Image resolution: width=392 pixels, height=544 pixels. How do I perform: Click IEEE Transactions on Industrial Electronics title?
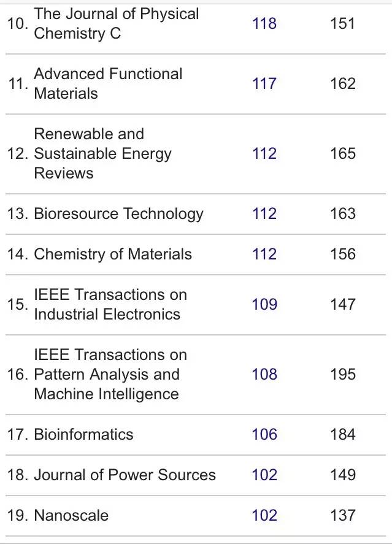point(110,304)
